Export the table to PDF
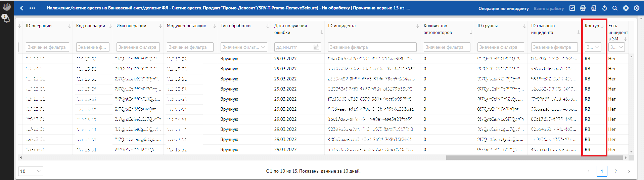 click(583, 8)
